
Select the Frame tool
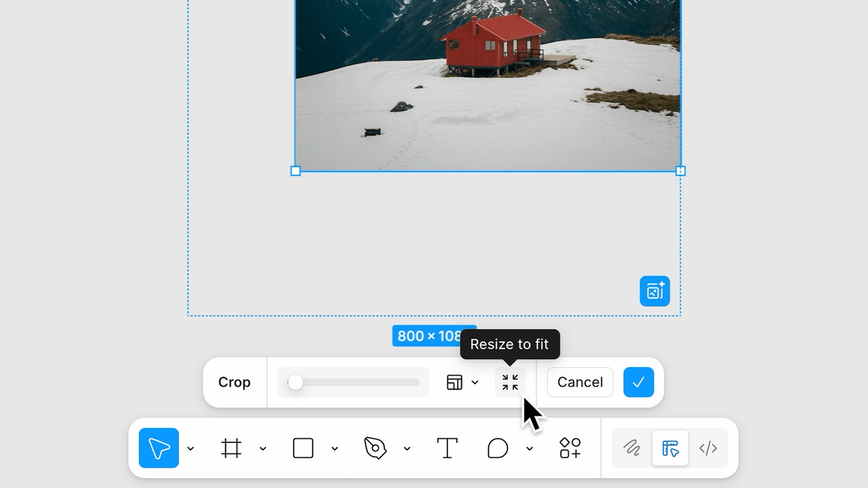click(232, 448)
